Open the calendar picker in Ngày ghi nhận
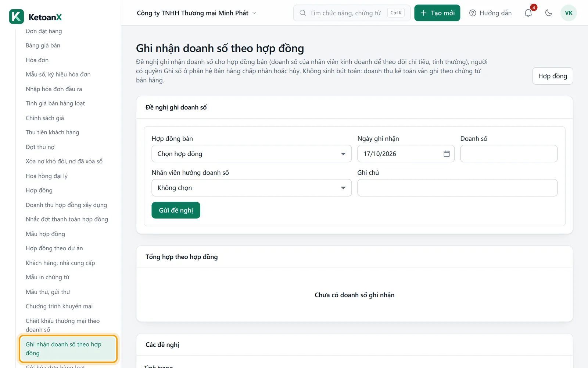Viewport: 588px width, 368px height. [447, 154]
